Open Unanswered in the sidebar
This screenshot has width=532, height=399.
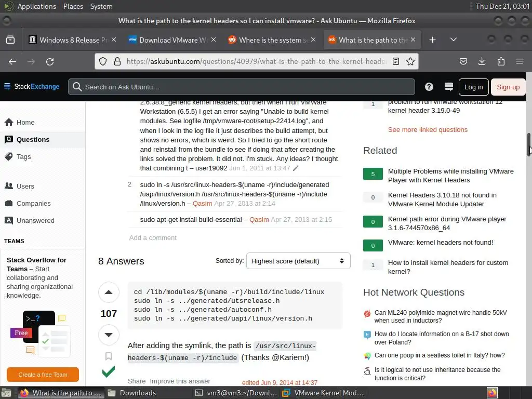[35, 220]
